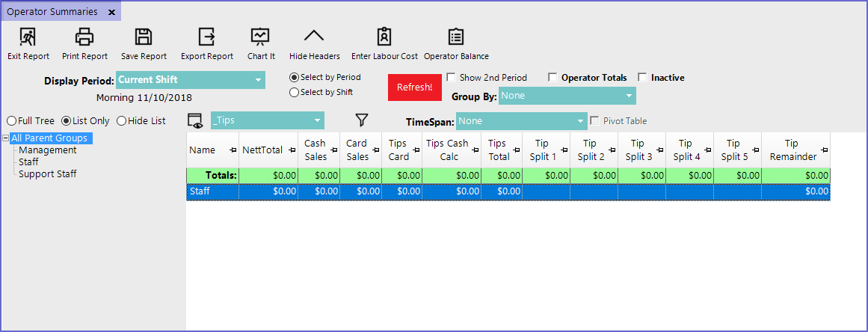Hide the headers with the chevron icon
Viewport: 868px width, 332px height.
[314, 37]
